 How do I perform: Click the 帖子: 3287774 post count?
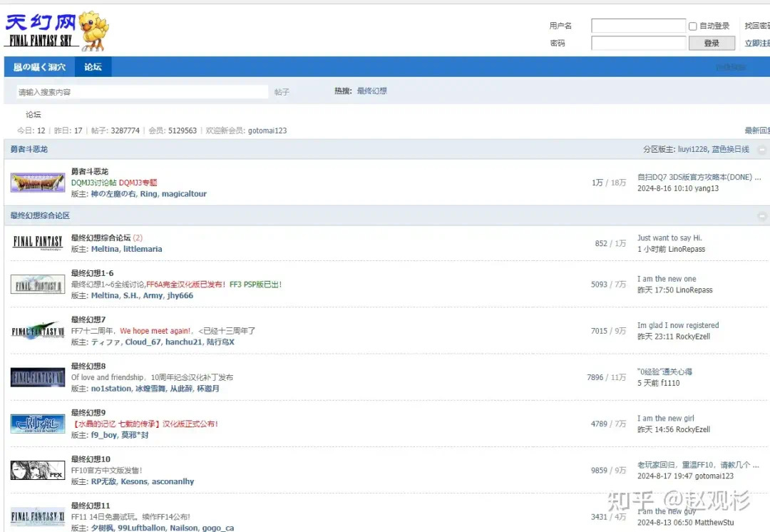[x=115, y=131]
